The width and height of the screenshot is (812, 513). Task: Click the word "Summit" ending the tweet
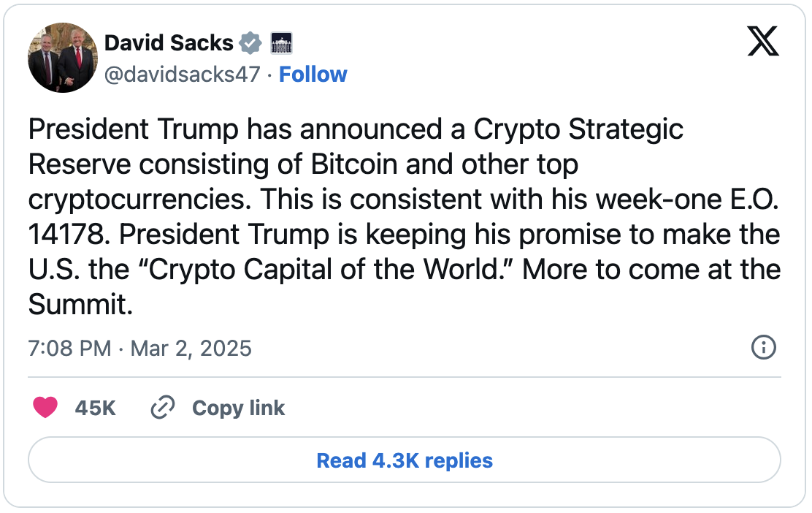(80, 305)
